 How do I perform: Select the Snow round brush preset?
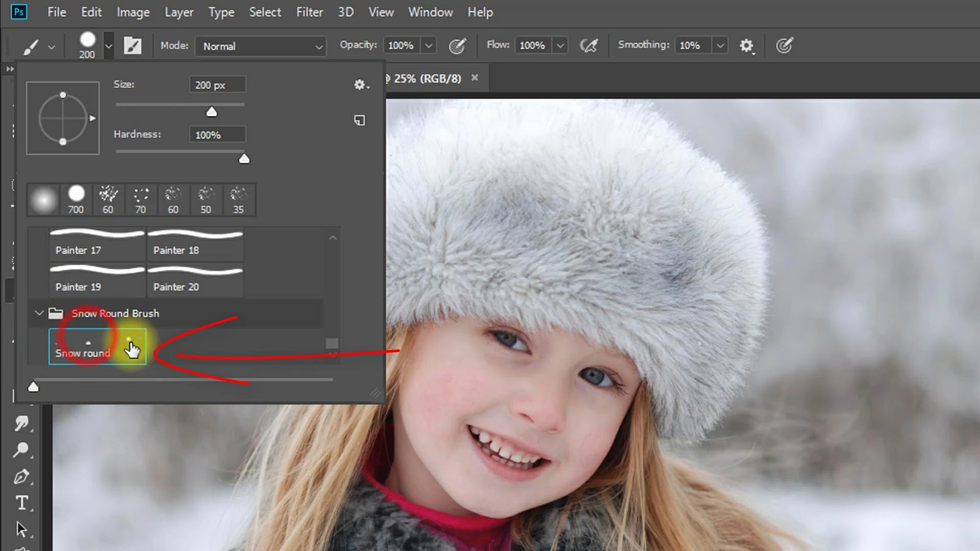(x=97, y=347)
